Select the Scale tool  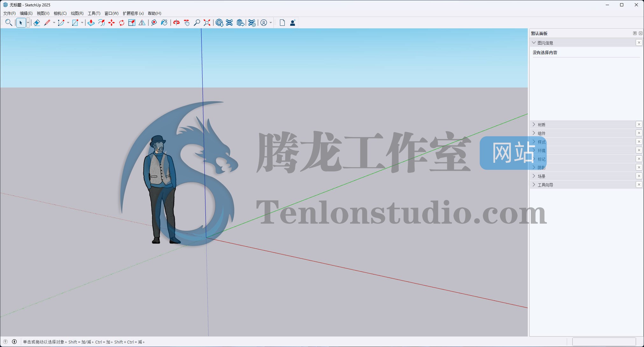coord(132,23)
